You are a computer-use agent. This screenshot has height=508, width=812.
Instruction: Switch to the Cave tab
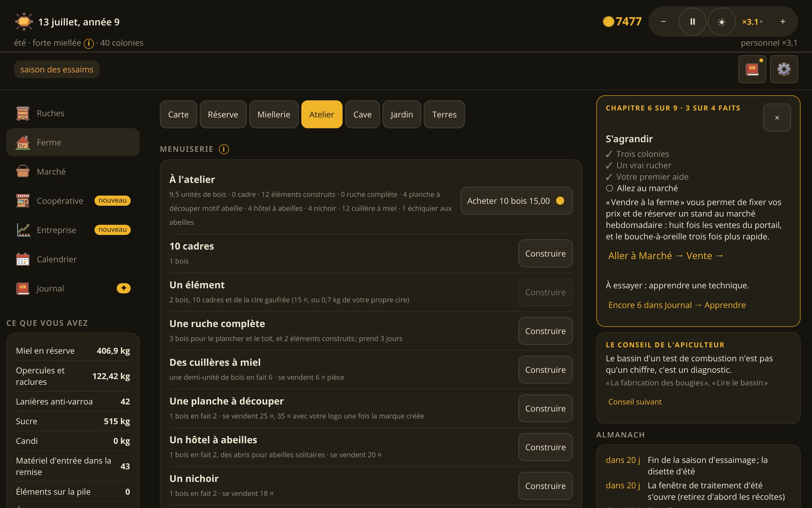[x=362, y=114]
